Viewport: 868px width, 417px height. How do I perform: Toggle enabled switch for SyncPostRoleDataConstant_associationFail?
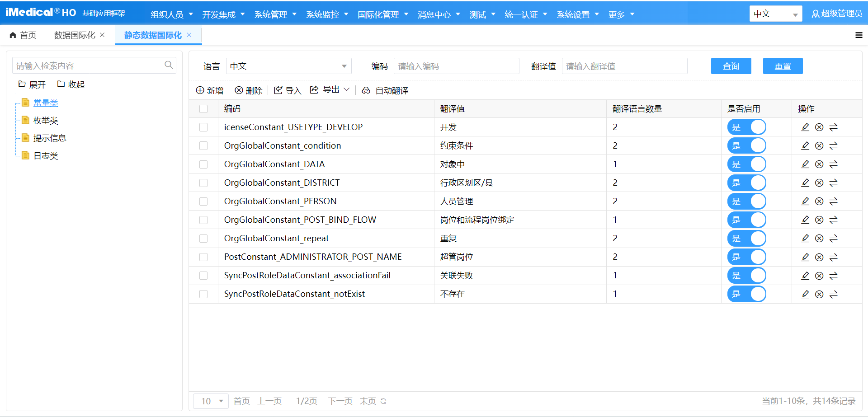tap(747, 275)
